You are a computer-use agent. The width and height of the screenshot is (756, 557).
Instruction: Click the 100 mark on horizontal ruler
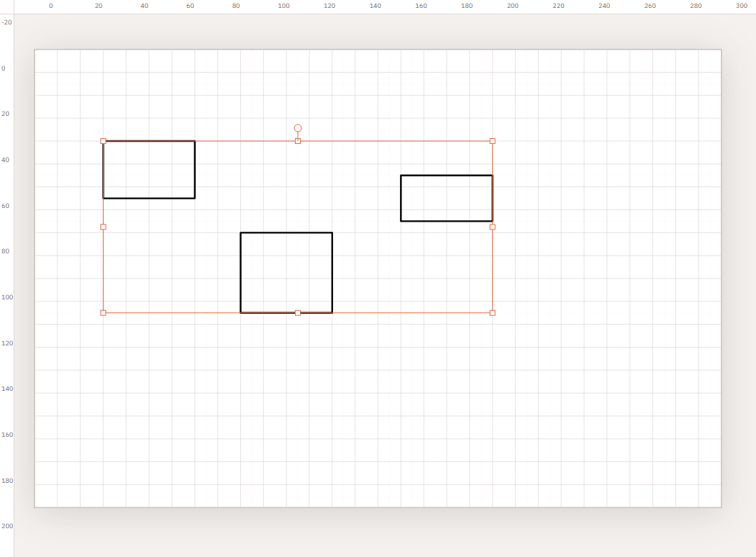(283, 6)
